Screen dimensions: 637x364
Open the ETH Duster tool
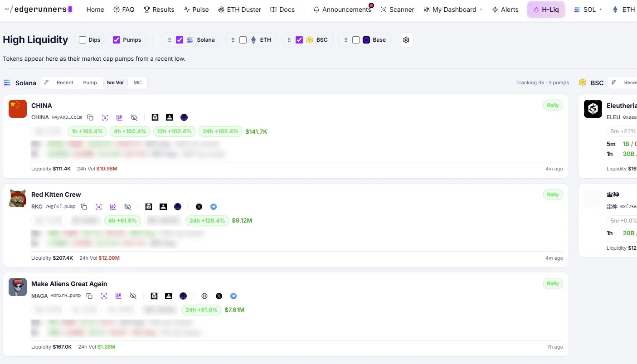coord(239,10)
